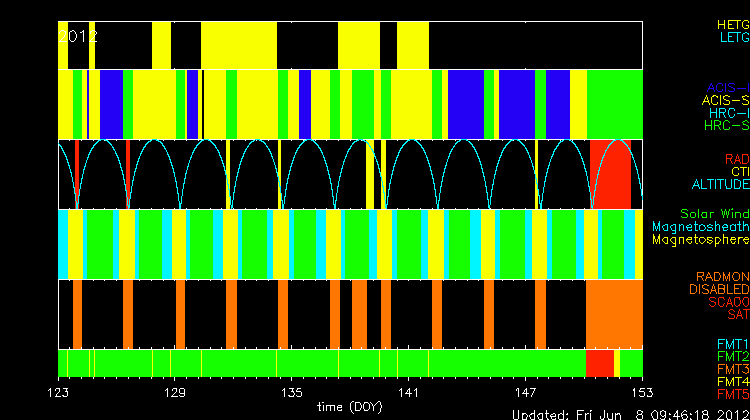Click the large orange RADMON disabled block
Viewport: 750px width, 420px height.
[614, 313]
